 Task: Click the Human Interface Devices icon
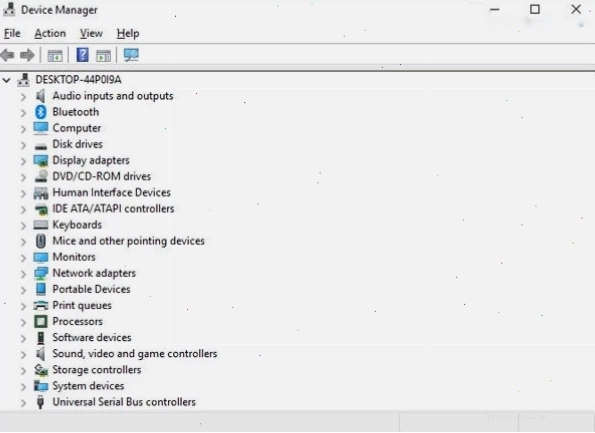click(41, 193)
